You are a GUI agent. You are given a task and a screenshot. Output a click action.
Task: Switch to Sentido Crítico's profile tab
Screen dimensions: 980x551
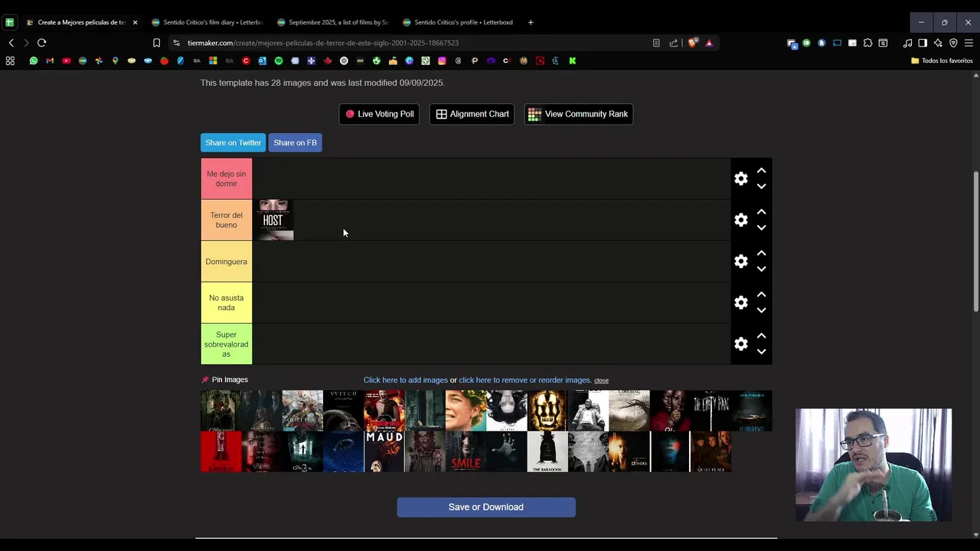(x=458, y=22)
